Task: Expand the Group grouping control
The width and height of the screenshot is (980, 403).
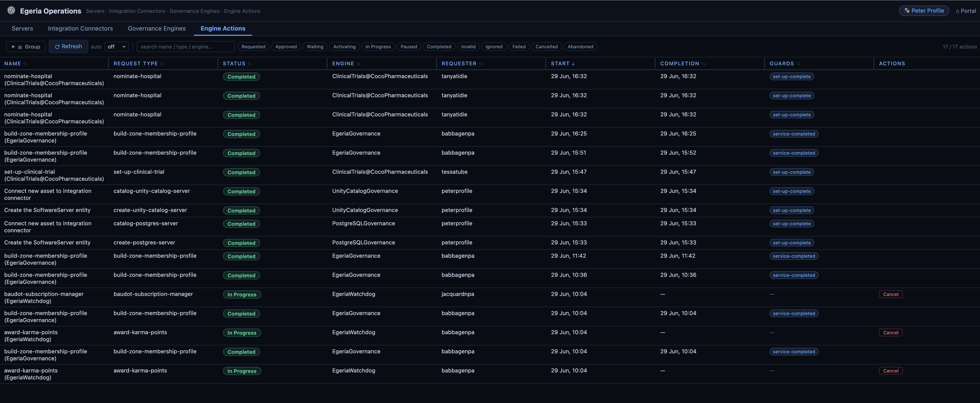Action: (x=26, y=47)
